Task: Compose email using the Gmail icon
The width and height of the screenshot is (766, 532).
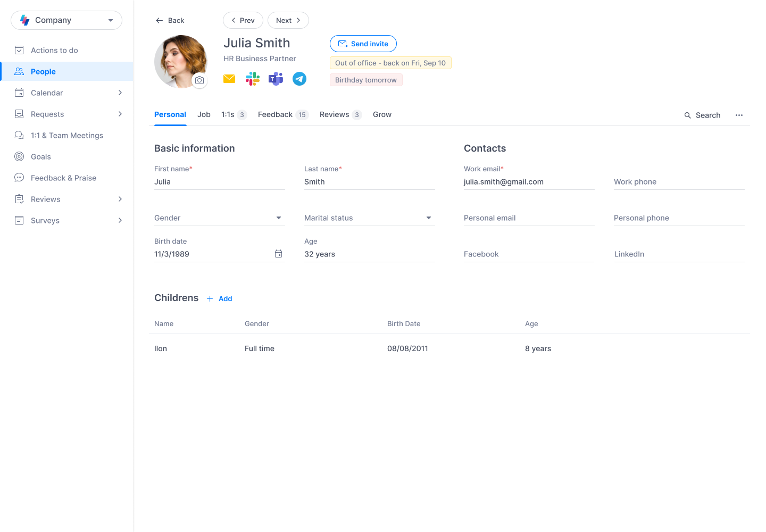Action: [x=229, y=78]
